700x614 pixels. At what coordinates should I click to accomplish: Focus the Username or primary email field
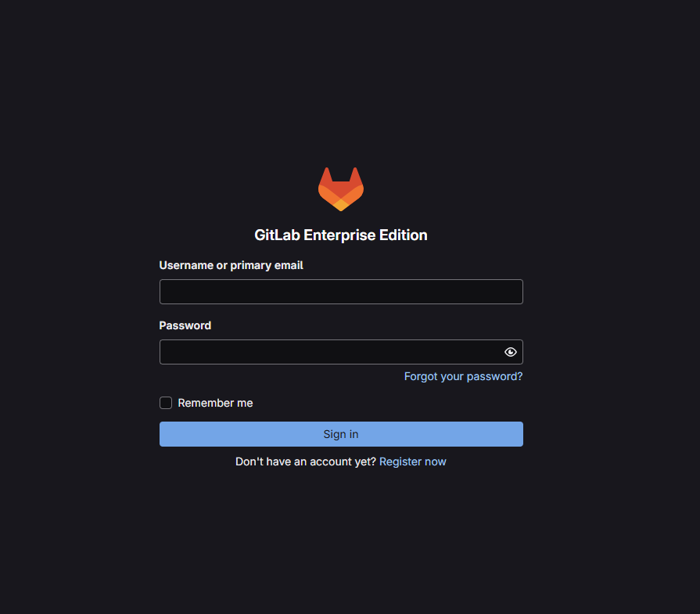[x=341, y=292]
